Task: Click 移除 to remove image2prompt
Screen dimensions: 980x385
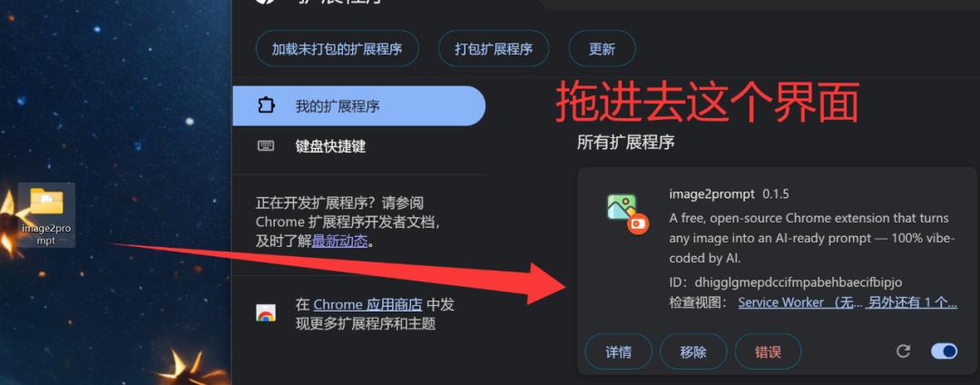Action: pos(693,352)
